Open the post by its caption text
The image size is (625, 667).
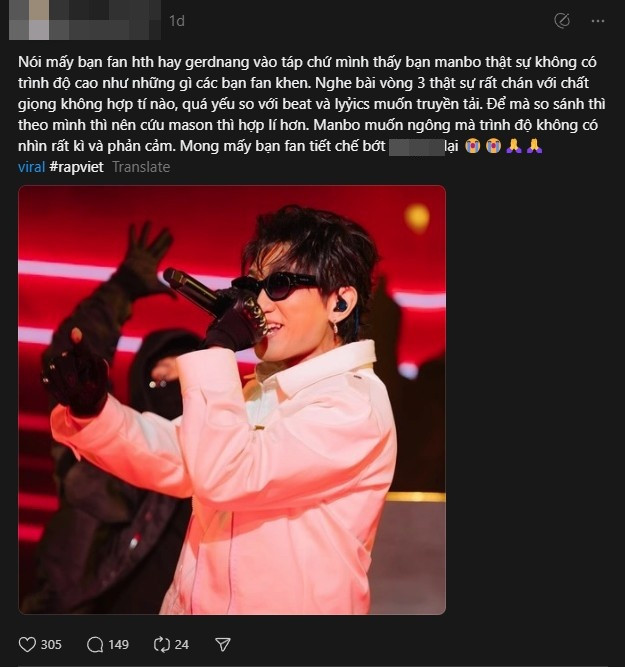(x=312, y=104)
